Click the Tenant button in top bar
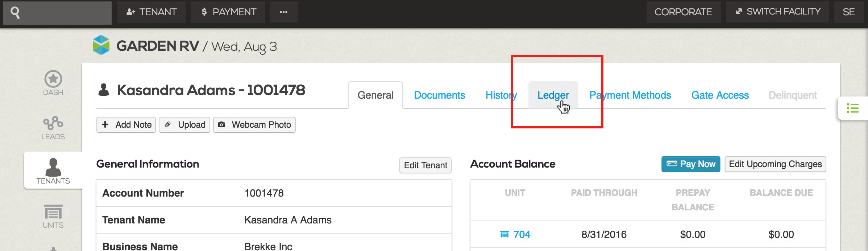Viewport: 868px width, 251px height. 151,12
